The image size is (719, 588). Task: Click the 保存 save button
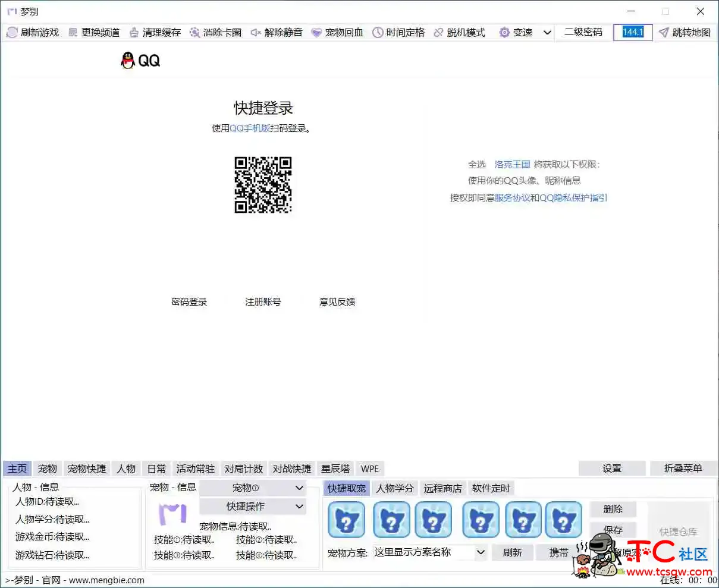point(613,530)
